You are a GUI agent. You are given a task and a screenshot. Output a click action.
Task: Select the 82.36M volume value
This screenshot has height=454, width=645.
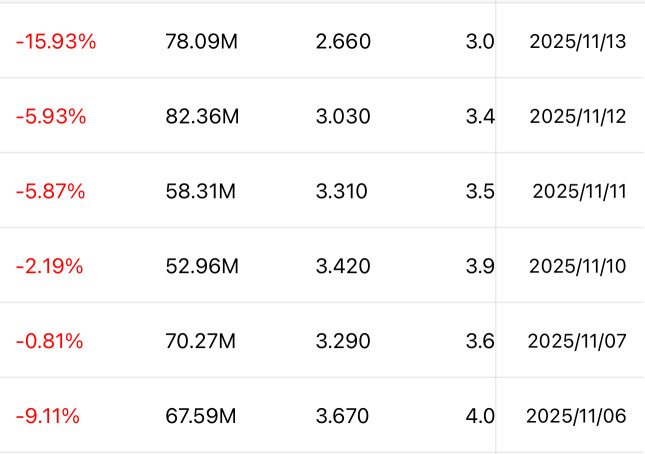[202, 116]
